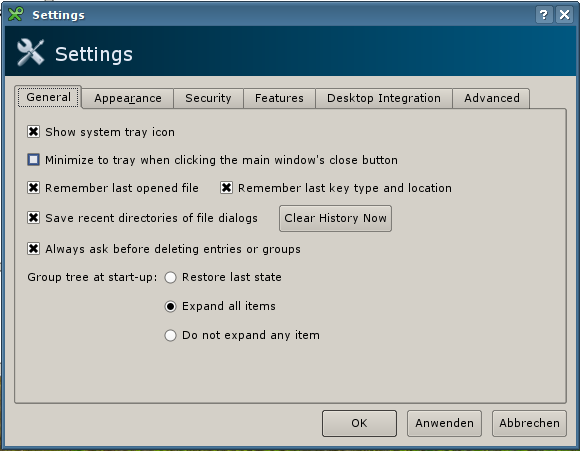Screen dimensions: 580x451
Task: Go to the Features tab
Action: click(279, 98)
